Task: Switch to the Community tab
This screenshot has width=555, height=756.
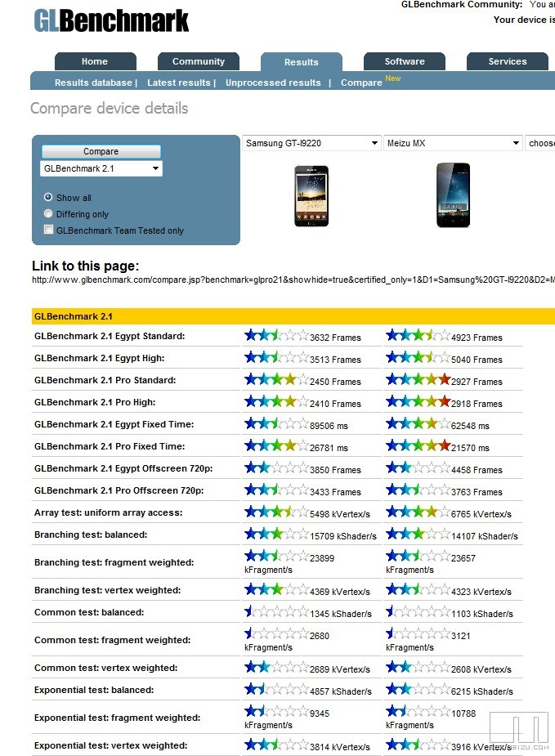Action: (198, 61)
